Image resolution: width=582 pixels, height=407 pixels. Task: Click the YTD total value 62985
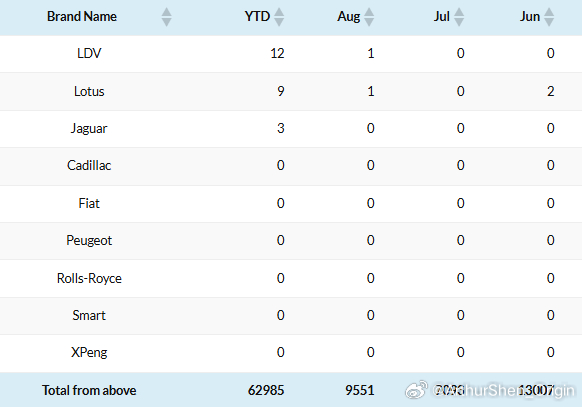[266, 390]
